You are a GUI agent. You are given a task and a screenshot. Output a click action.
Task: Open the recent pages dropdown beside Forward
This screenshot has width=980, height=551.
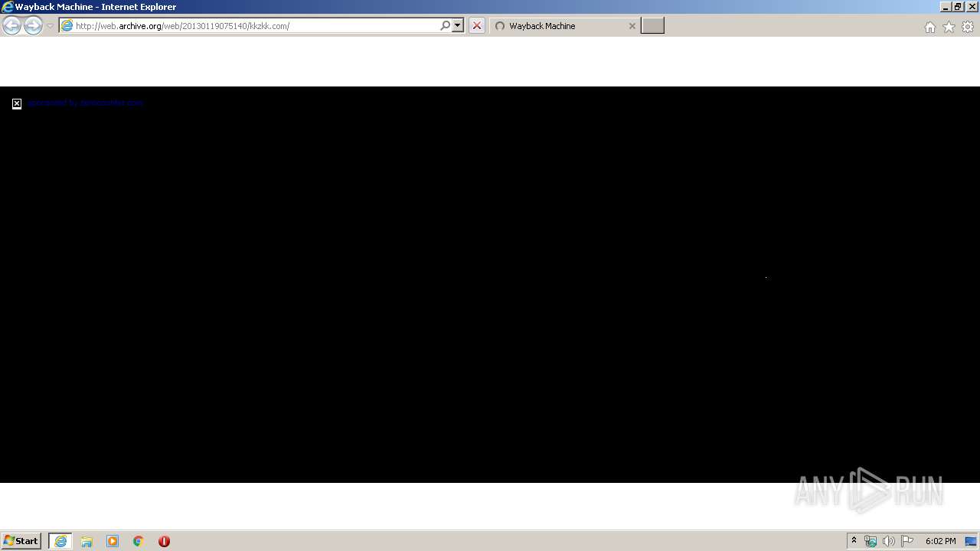click(x=50, y=26)
